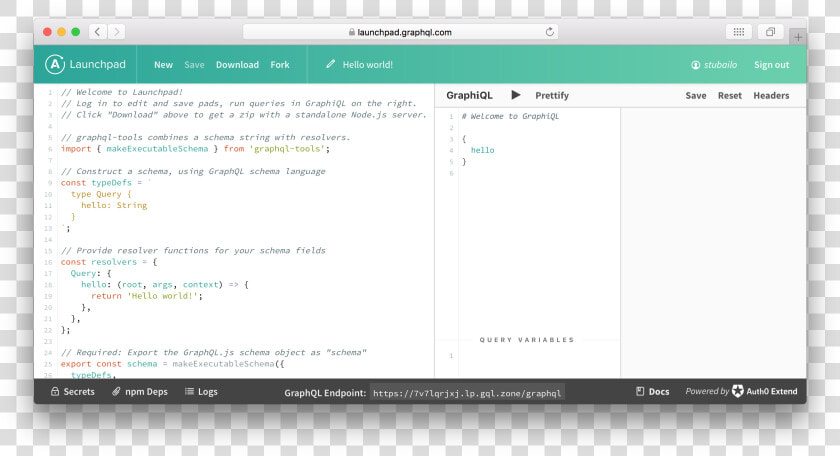Click the 'const typeDefs' code line
This screenshot has width=840, height=456.
(x=106, y=183)
